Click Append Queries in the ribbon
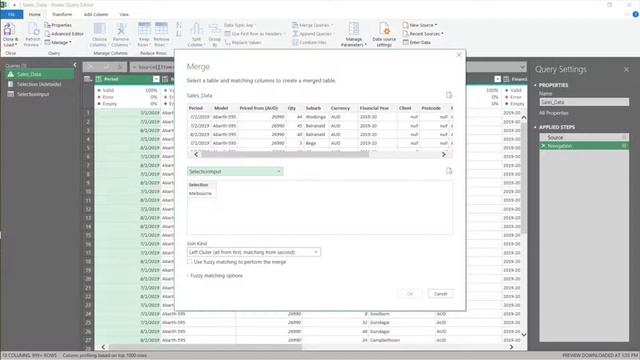 (312, 33)
